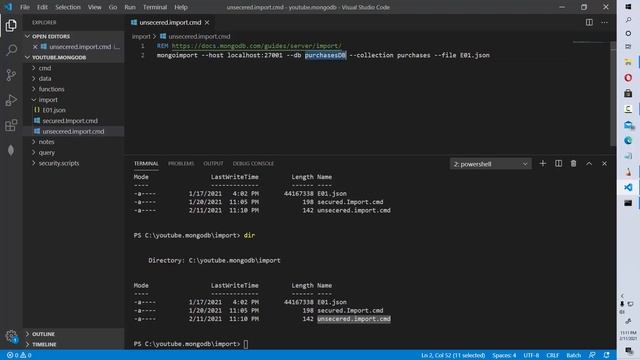The width and height of the screenshot is (640, 360).
Task: Maximize the terminal panel size
Action: 589,164
